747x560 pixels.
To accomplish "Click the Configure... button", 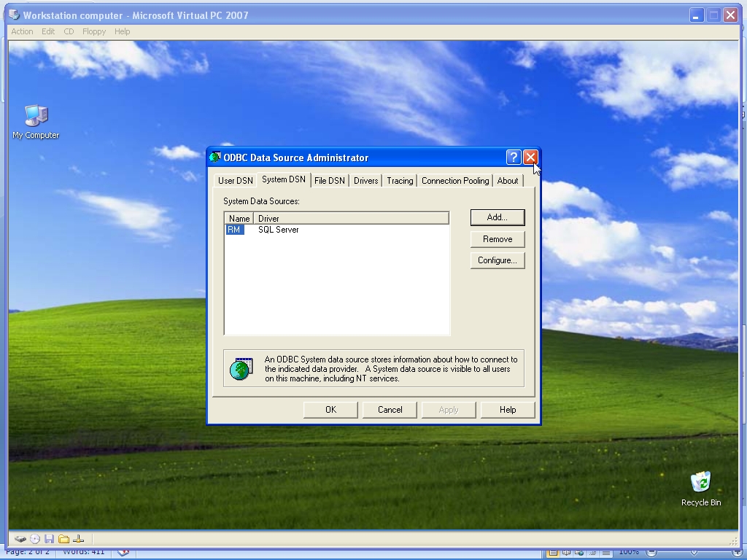I will click(x=498, y=260).
